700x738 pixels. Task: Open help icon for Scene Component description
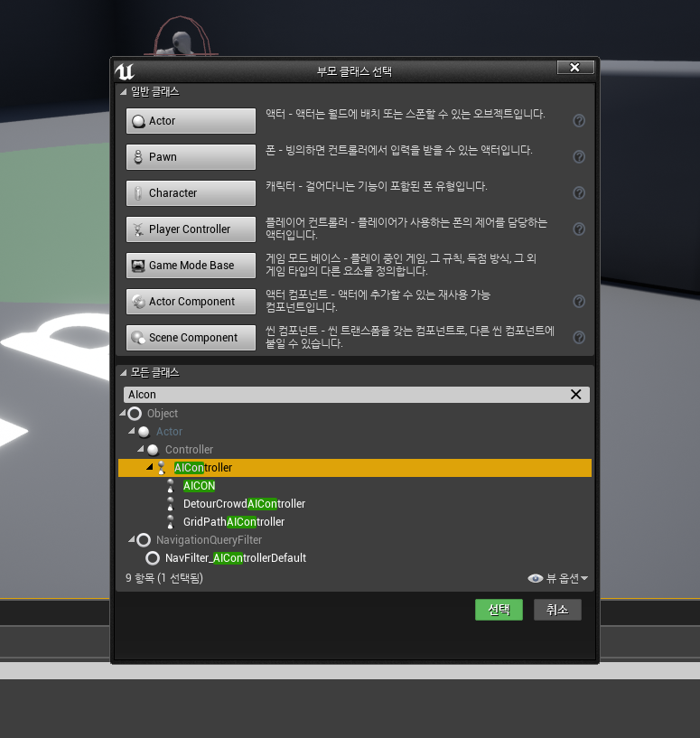(x=579, y=338)
